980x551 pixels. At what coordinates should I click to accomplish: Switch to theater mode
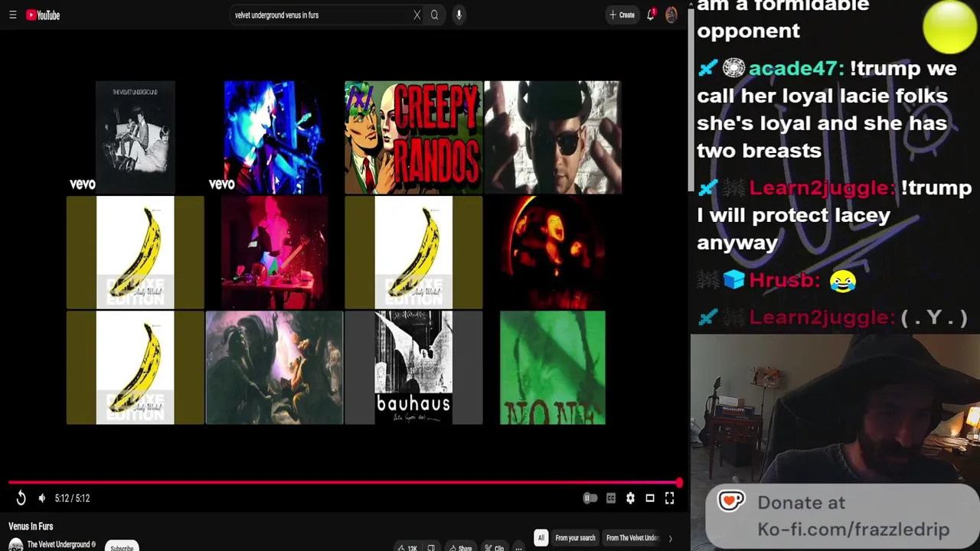pos(650,498)
